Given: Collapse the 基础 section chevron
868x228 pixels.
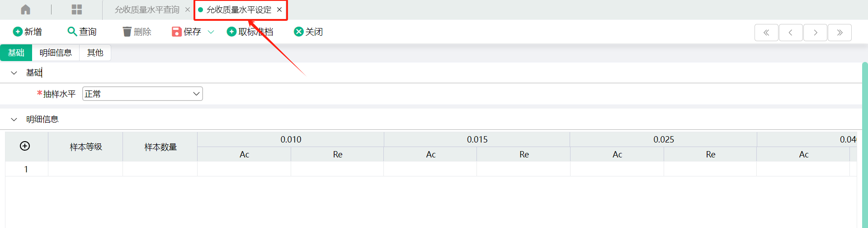Looking at the screenshot, I should [x=14, y=72].
